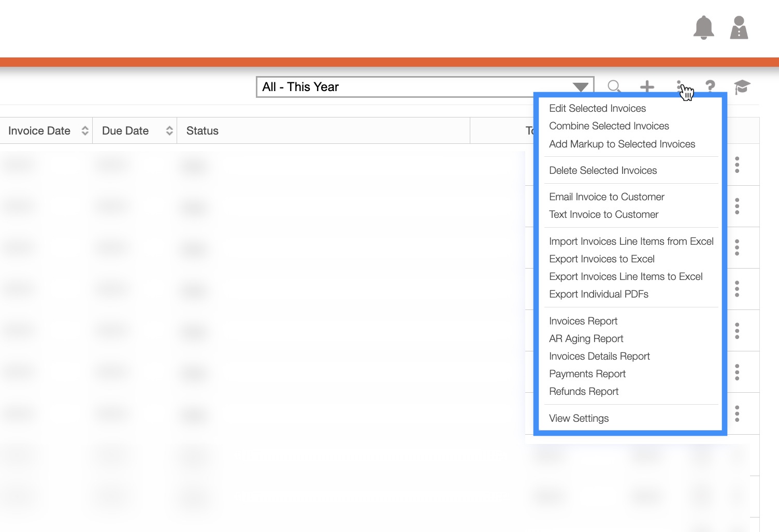Open the graduation cap training icon

(742, 87)
